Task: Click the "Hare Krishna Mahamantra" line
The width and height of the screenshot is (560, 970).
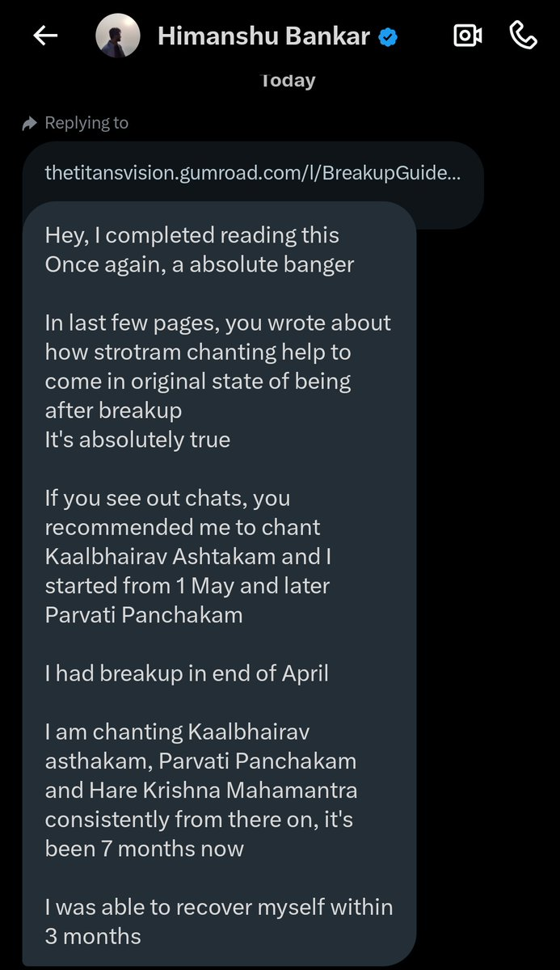Action: [201, 790]
